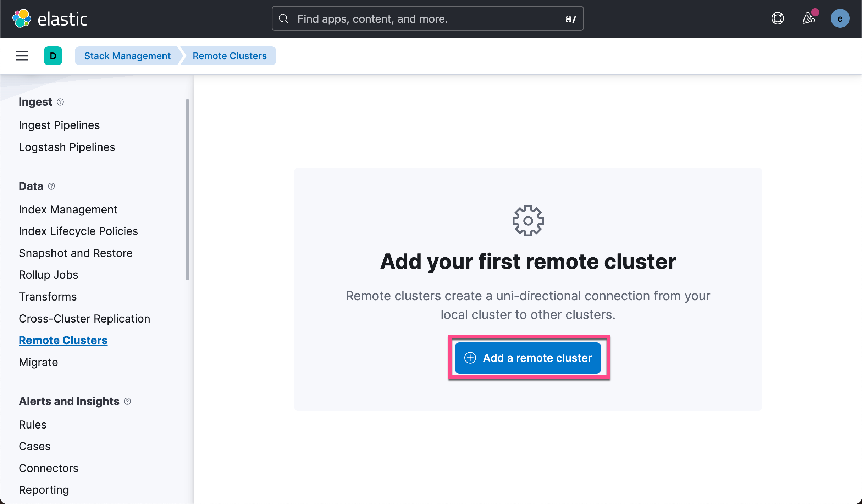
Task: Click help icon next to Data
Action: (51, 186)
